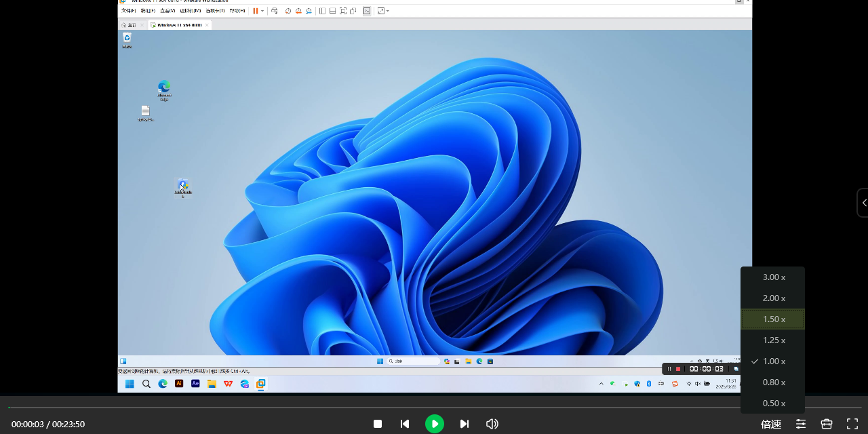Click VMware Workstation icon on host taskbar
The height and width of the screenshot is (434, 868).
(x=260, y=384)
